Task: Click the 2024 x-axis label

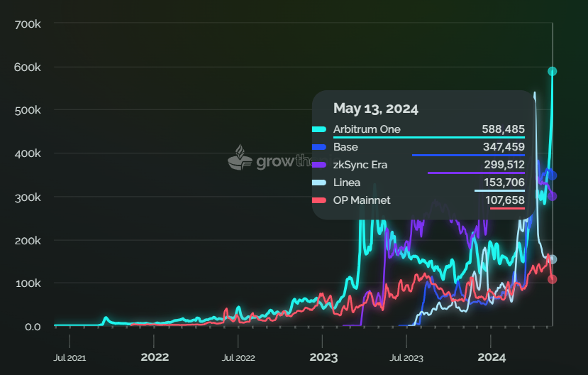Action: (x=492, y=357)
